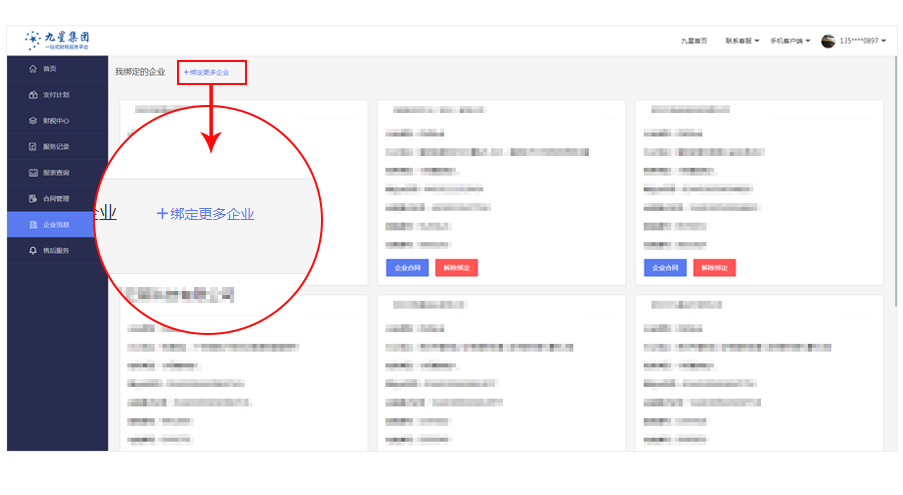The width and height of the screenshot is (903, 495).
Task: Open 企业合同 on the right-hand card
Action: (665, 268)
